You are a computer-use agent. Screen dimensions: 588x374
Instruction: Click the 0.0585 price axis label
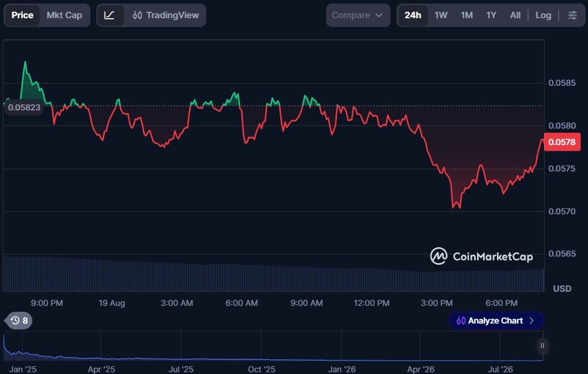(x=562, y=83)
